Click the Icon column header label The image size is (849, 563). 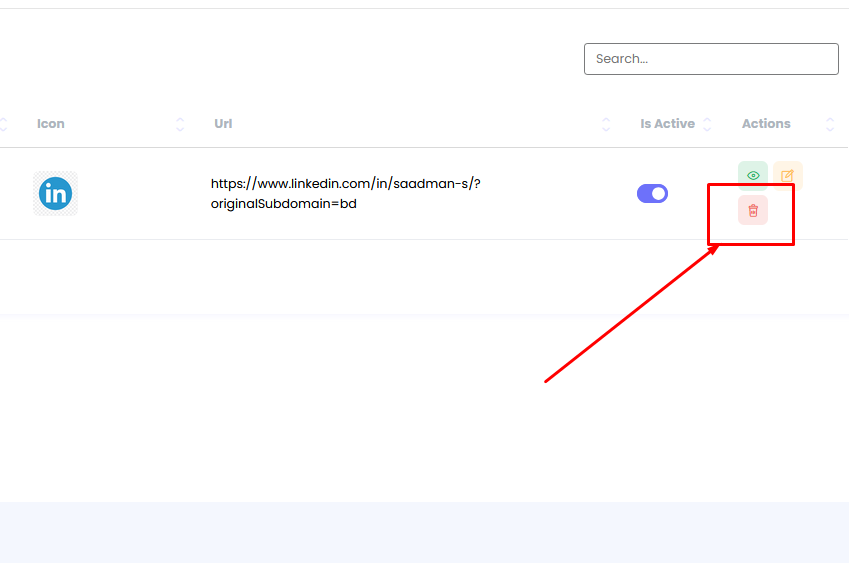click(51, 124)
